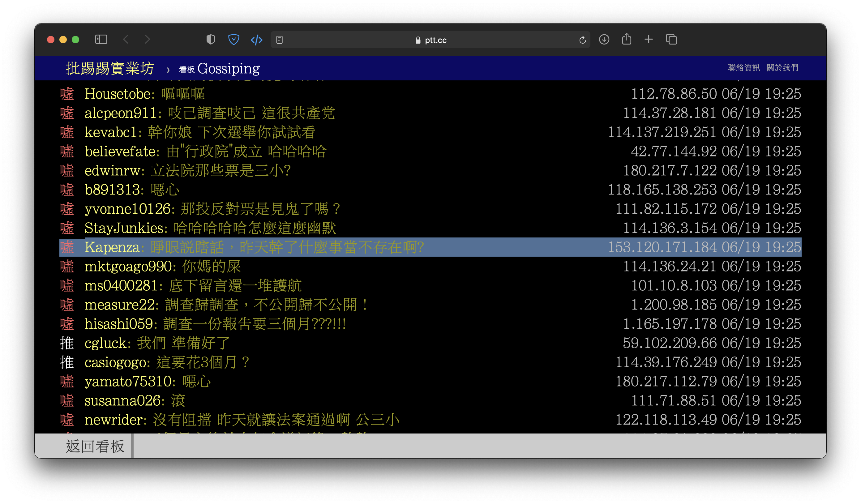Go back with the left arrow

tap(126, 40)
